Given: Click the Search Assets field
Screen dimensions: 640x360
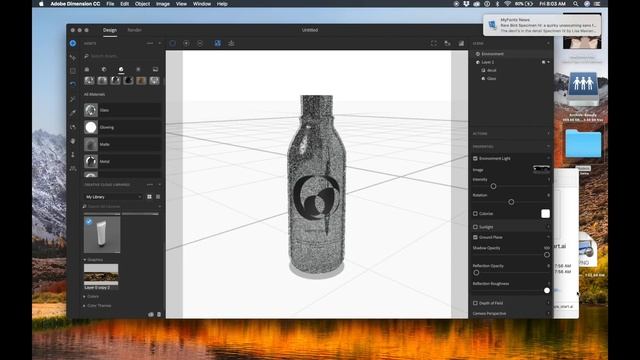Looking at the screenshot, I should click(x=122, y=56).
